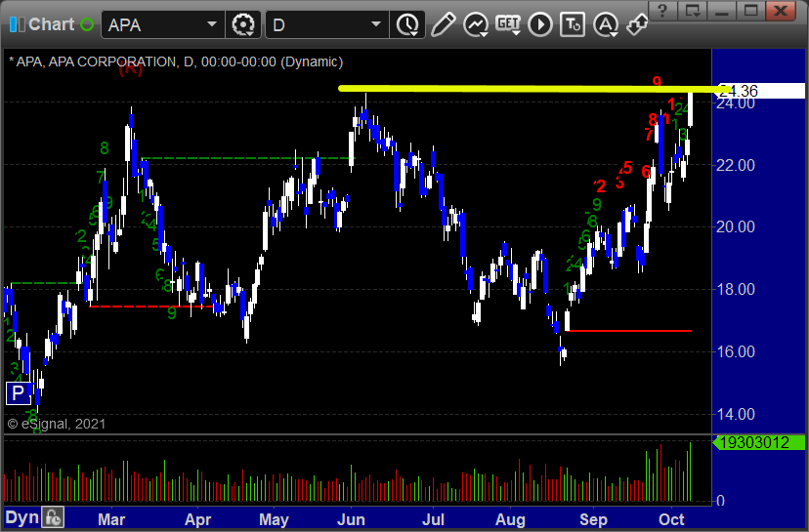Viewport: 809px width, 532px height.
Task: Click the solid red support line near 16.60
Action: point(628,331)
